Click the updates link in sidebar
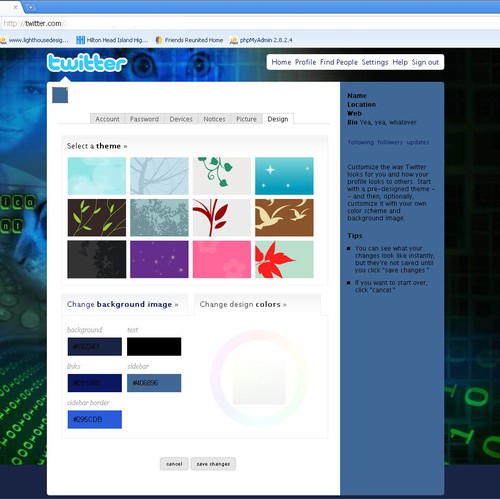Screen dimensions: 500x500 418,142
